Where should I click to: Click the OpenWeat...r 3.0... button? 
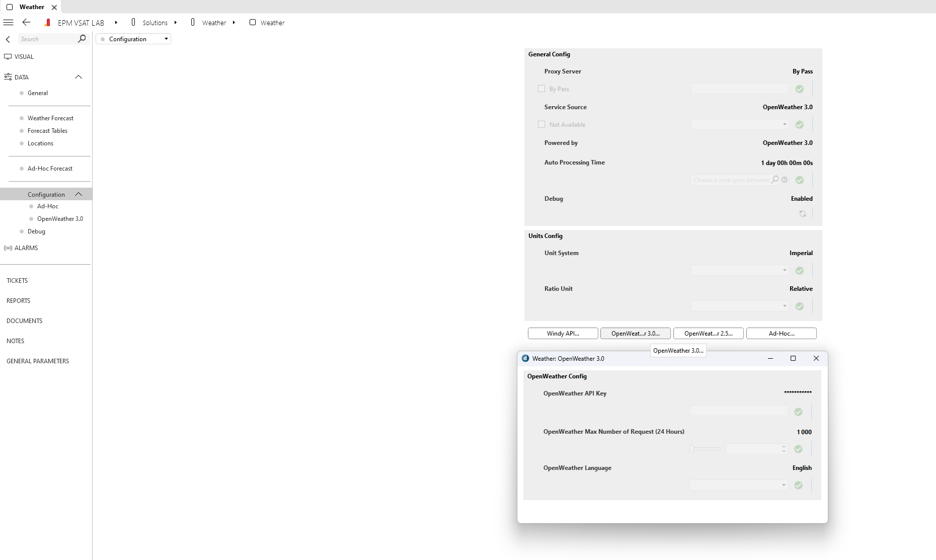pyautogui.click(x=636, y=334)
